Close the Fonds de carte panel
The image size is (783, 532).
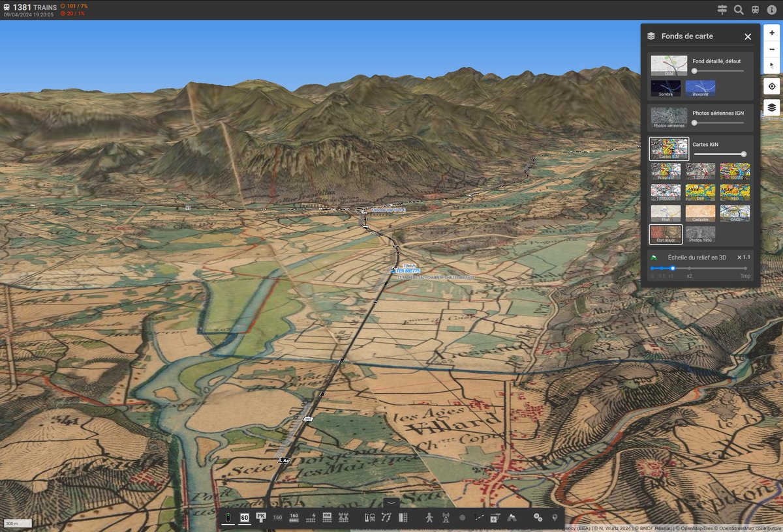(748, 37)
